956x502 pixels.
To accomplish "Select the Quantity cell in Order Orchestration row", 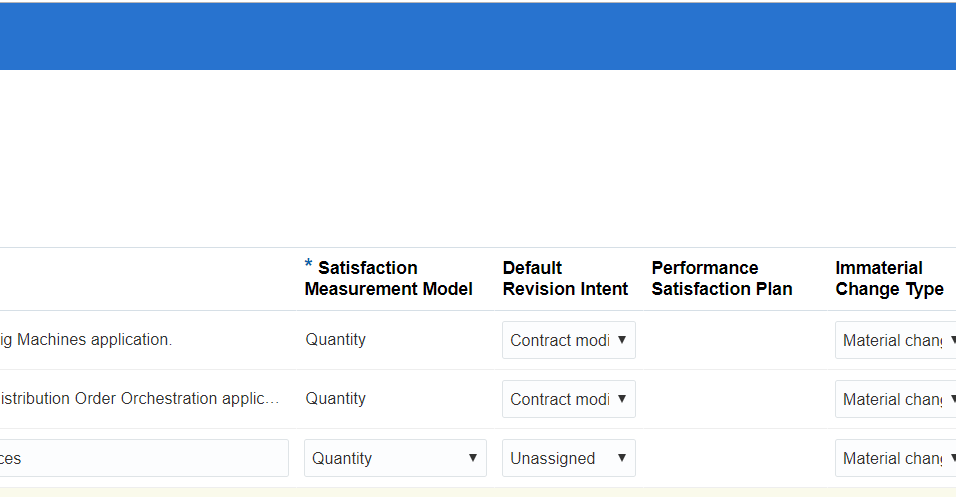I will tap(336, 399).
